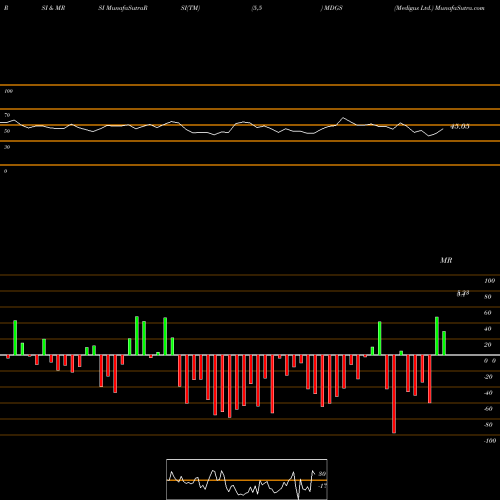Click the 'SI(TM)' header label

coord(190,8)
